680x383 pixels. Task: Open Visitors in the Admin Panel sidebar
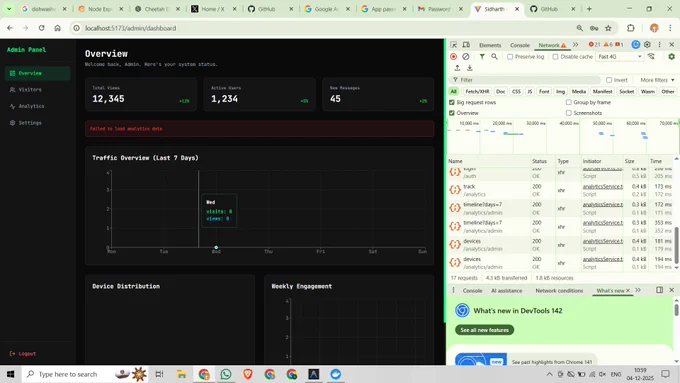coord(37,89)
